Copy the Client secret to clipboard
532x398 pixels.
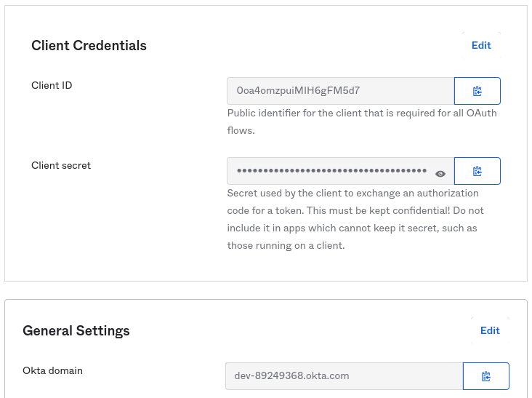477,171
